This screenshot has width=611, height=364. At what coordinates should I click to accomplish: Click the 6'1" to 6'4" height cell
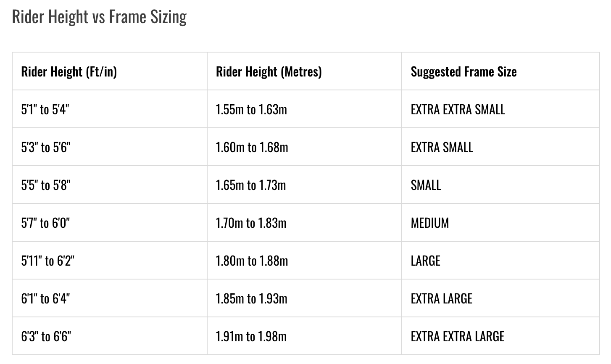coord(45,298)
